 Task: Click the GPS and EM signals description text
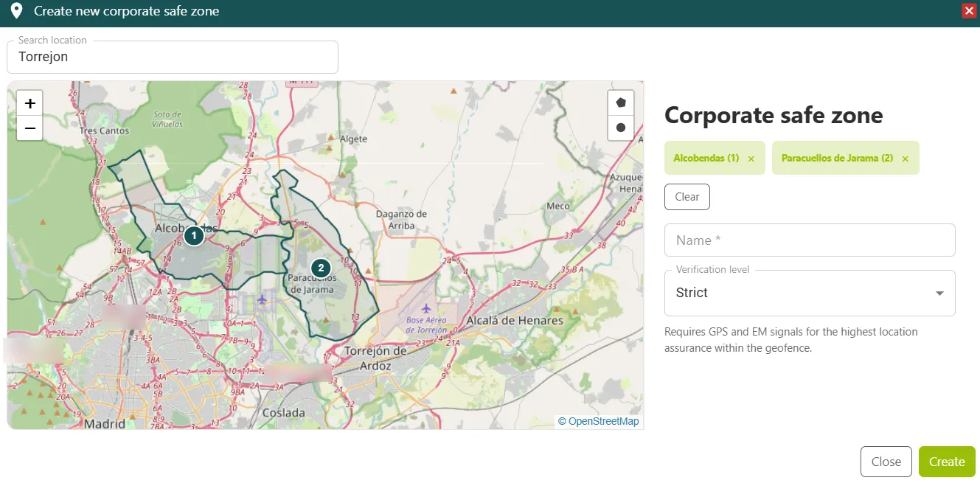pyautogui.click(x=791, y=340)
